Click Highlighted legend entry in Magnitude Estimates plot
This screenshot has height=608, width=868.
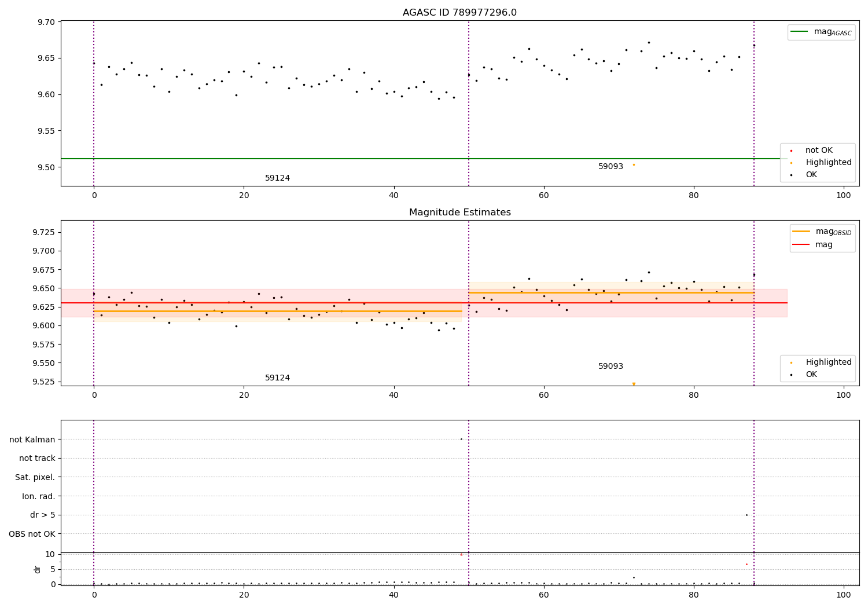[822, 362]
